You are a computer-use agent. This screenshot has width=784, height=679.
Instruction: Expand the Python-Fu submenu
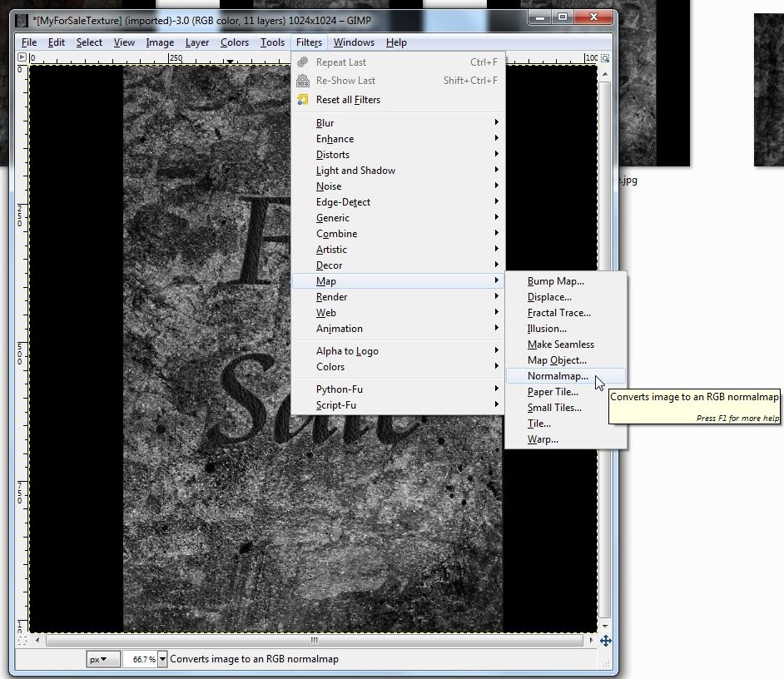[x=398, y=389]
